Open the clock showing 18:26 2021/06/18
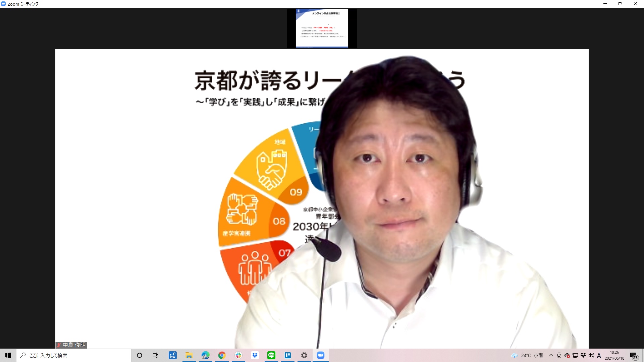The height and width of the screenshot is (362, 644). pyautogui.click(x=614, y=355)
